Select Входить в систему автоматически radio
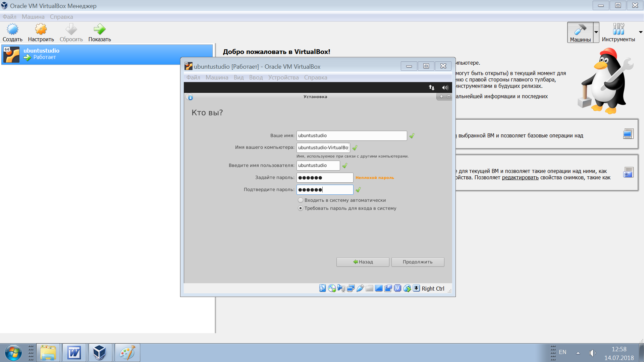The width and height of the screenshot is (644, 362). (x=301, y=200)
